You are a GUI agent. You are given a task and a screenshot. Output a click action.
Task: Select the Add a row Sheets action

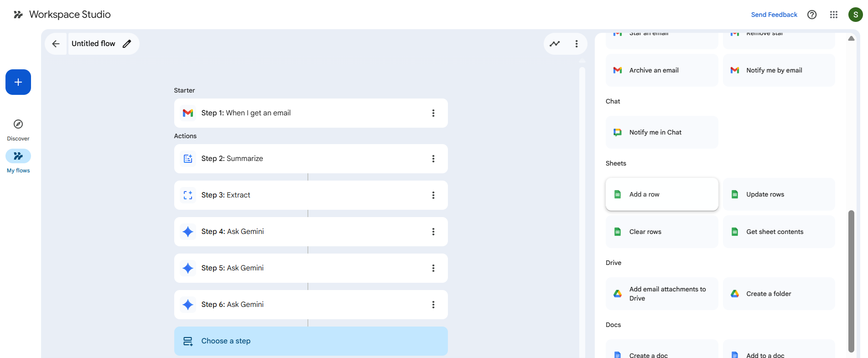[x=662, y=194]
